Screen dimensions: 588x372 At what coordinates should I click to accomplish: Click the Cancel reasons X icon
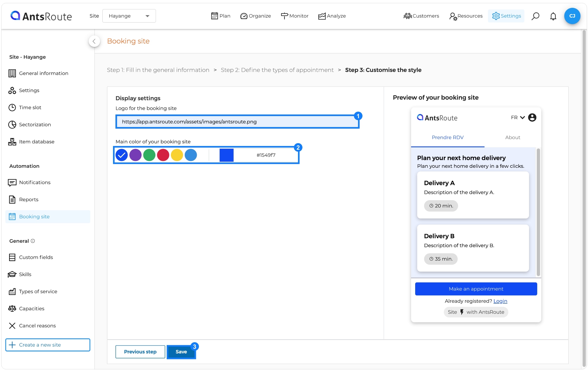tap(12, 326)
